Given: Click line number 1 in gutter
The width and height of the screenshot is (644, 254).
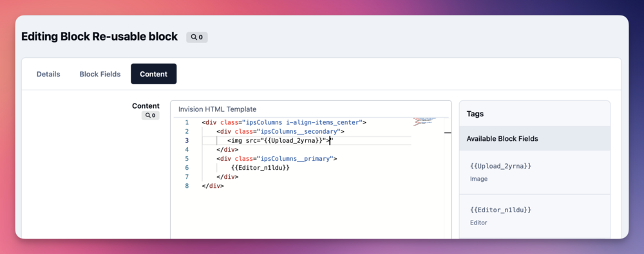Looking at the screenshot, I should pos(187,122).
